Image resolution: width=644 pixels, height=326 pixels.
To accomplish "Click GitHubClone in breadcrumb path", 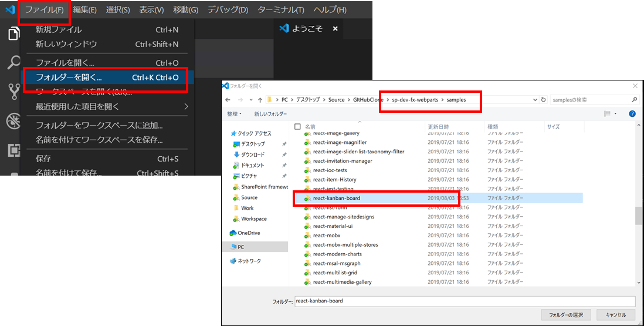I will pyautogui.click(x=368, y=100).
